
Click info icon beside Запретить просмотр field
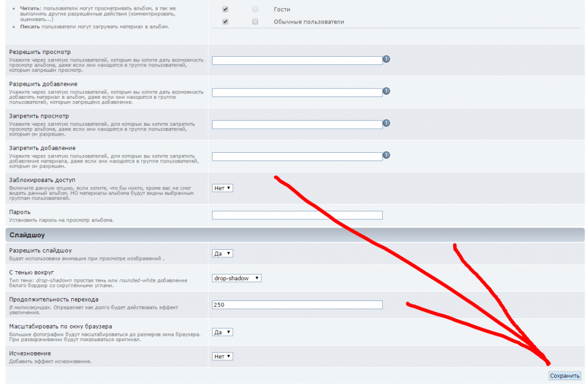coord(386,123)
